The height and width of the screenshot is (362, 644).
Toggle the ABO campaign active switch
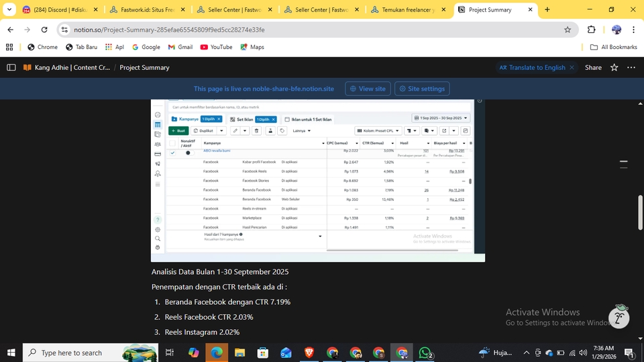(188, 152)
